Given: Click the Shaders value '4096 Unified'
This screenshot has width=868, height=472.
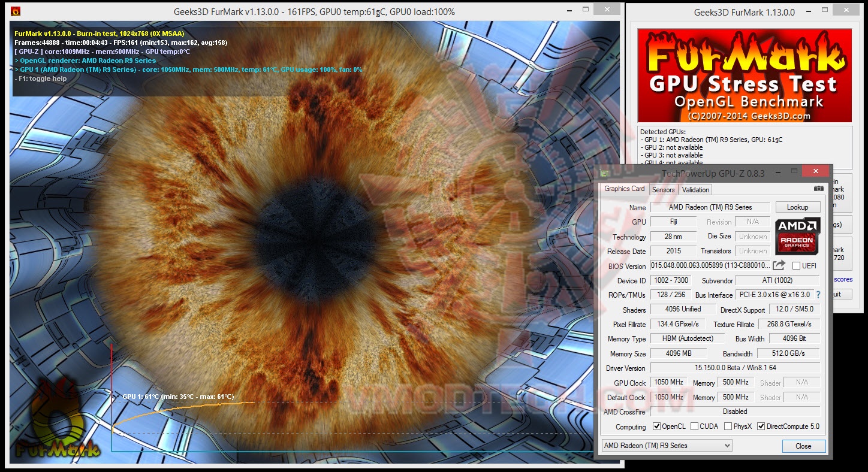Looking at the screenshot, I should pyautogui.click(x=683, y=310).
